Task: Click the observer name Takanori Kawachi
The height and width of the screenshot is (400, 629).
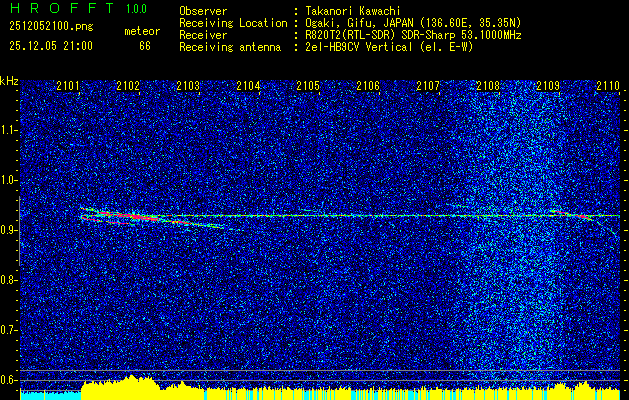Action: click(351, 11)
